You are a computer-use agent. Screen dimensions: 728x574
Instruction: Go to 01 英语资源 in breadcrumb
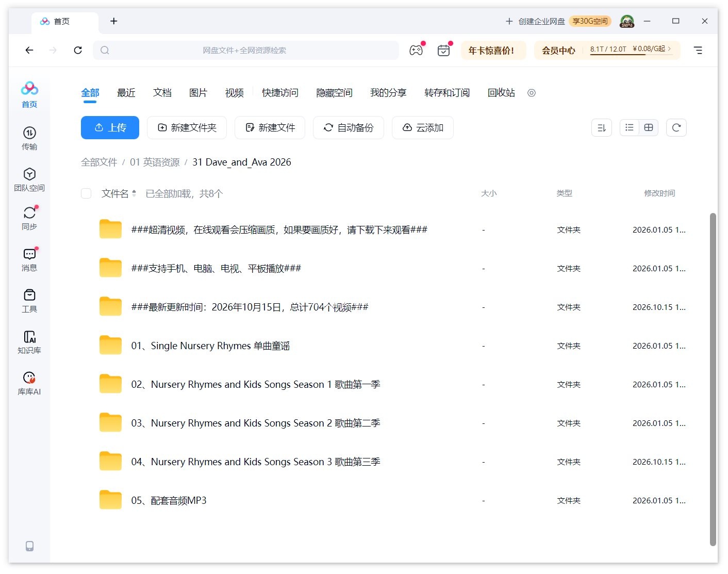[155, 162]
